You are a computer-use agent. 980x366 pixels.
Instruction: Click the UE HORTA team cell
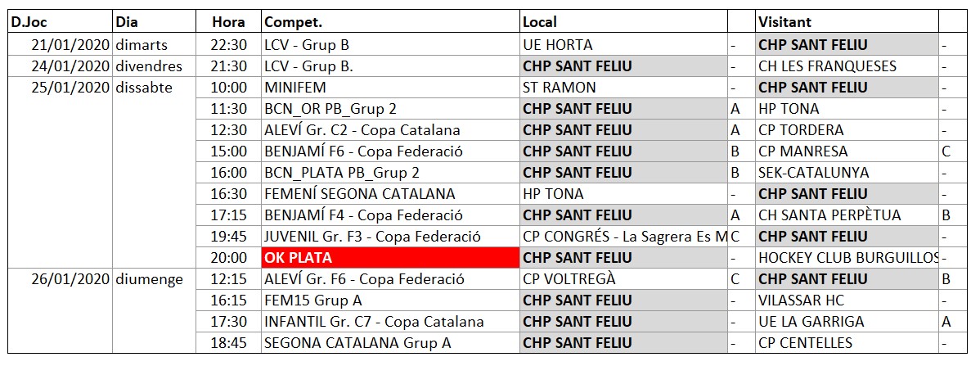pyautogui.click(x=623, y=45)
